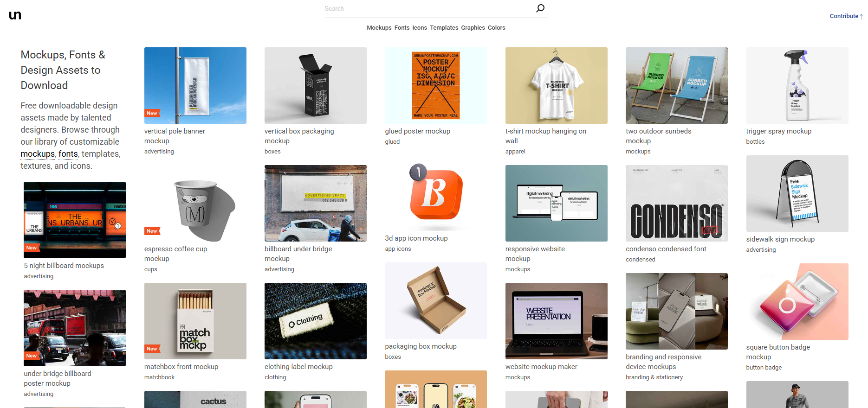Open the packaging box mockup thumbnail
This screenshot has height=408, width=868.
point(436,300)
